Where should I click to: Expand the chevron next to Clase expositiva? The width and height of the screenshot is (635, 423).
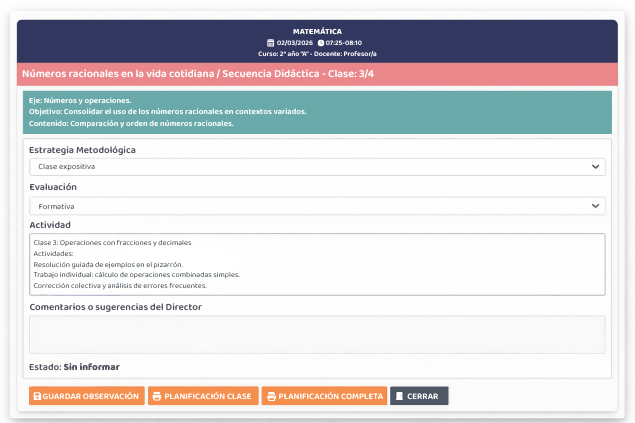click(x=596, y=167)
